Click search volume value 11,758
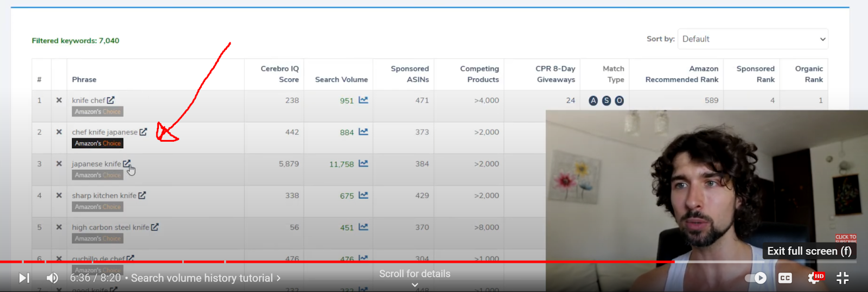The image size is (868, 292). click(x=341, y=164)
